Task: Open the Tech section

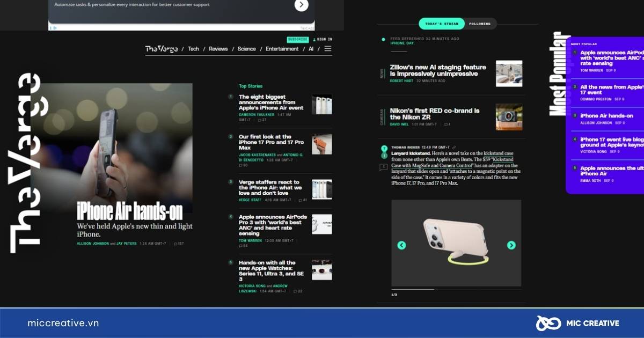Action: pyautogui.click(x=193, y=49)
